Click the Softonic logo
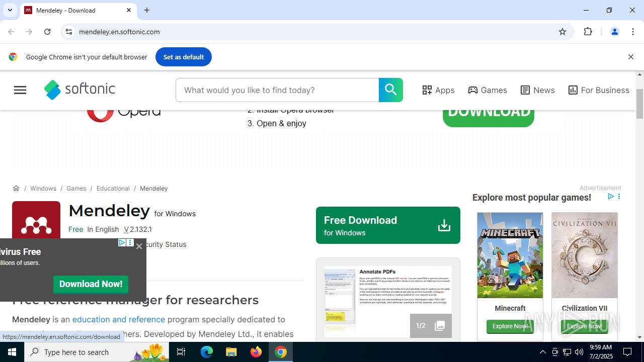 79,90
